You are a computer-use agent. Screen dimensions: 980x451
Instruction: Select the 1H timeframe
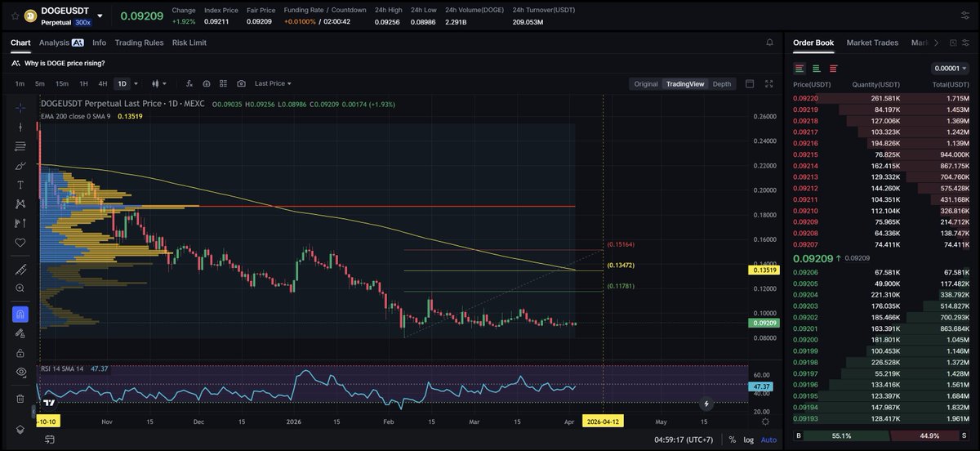coord(83,83)
